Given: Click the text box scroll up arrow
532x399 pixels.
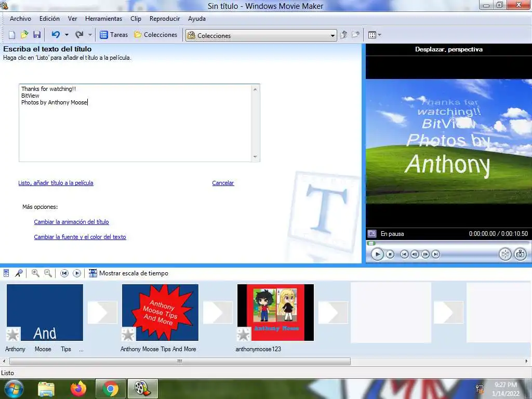Looking at the screenshot, I should [255, 89].
